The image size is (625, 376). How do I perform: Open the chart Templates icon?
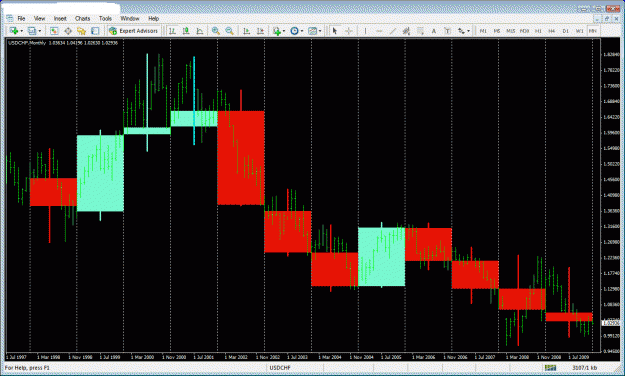click(312, 31)
